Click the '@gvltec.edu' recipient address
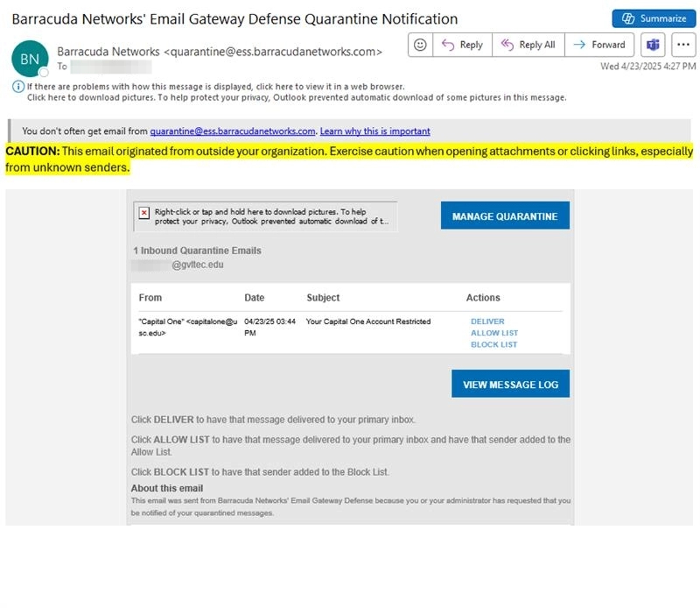The width and height of the screenshot is (700, 608). 197,265
